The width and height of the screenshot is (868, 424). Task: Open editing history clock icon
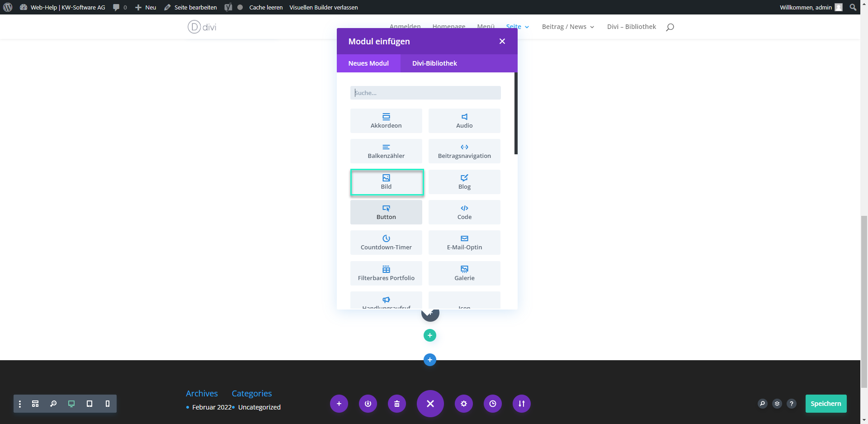click(x=492, y=404)
